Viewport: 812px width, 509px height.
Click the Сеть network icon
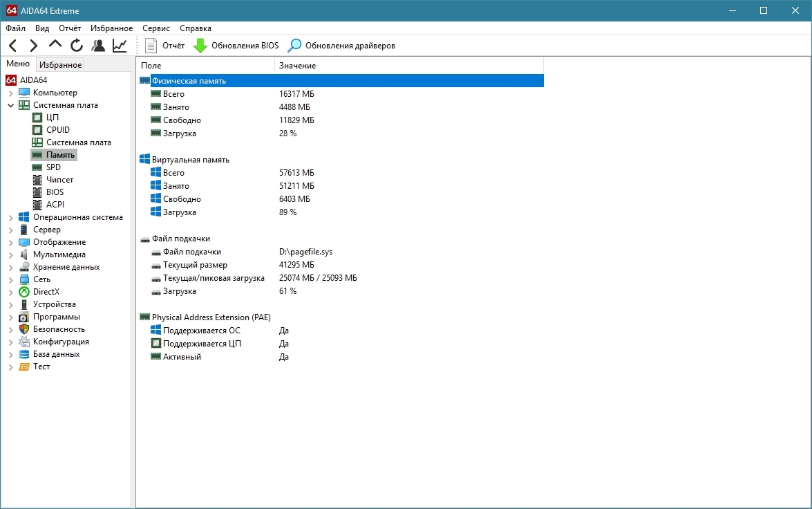[23, 279]
